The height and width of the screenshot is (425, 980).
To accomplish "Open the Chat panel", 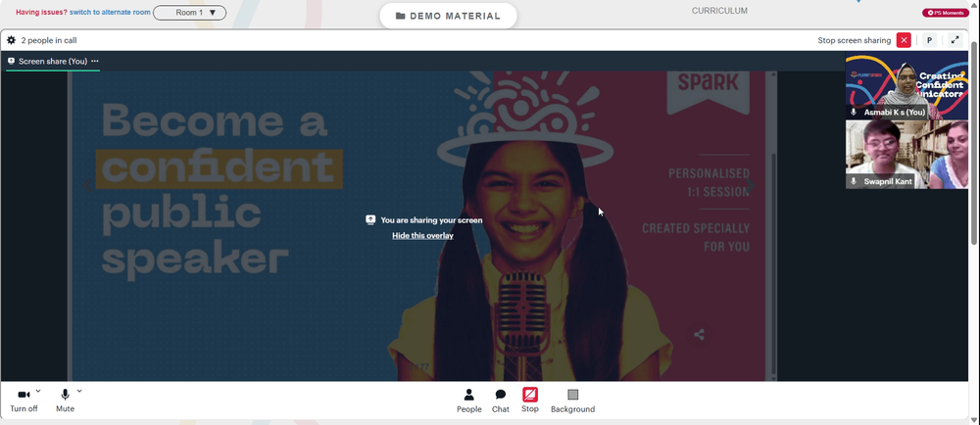I will pos(501,401).
